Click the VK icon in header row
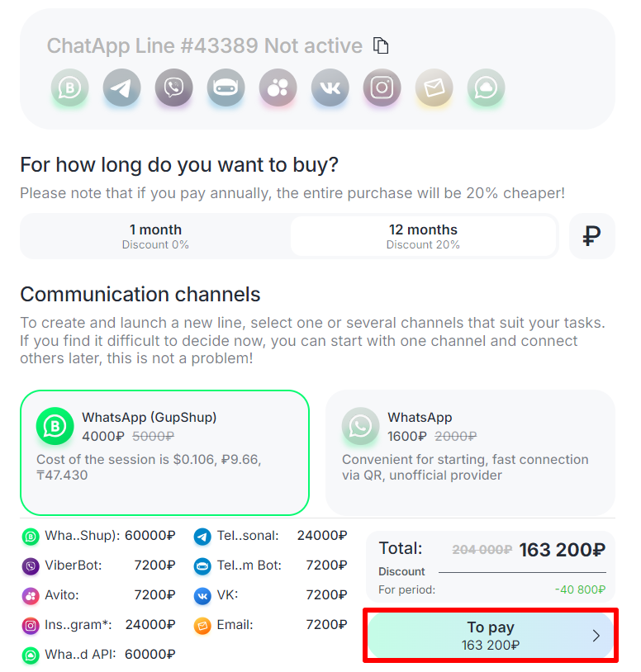This screenshot has height=672, width=641. [x=330, y=88]
